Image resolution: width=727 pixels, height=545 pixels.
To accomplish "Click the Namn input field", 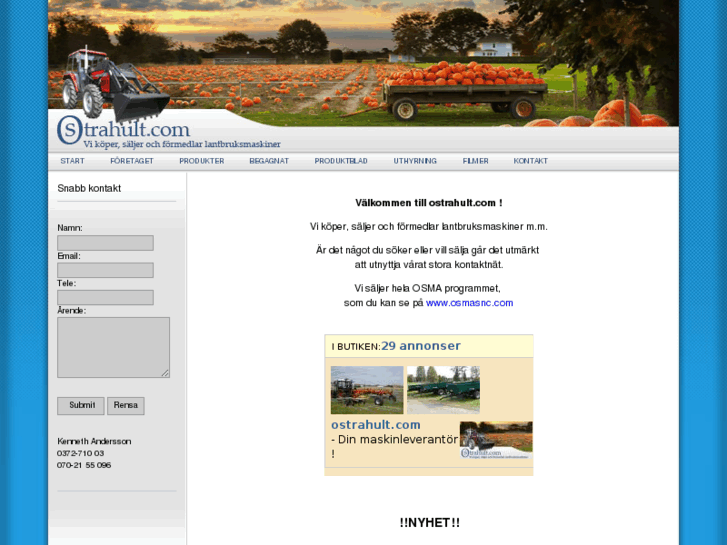I will tap(105, 243).
